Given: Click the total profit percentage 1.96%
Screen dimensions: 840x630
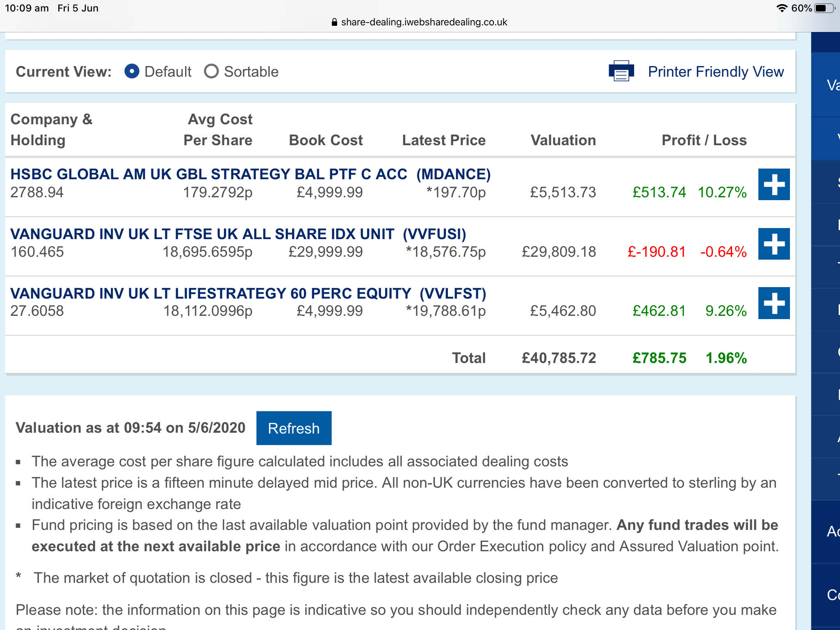Looking at the screenshot, I should point(726,358).
